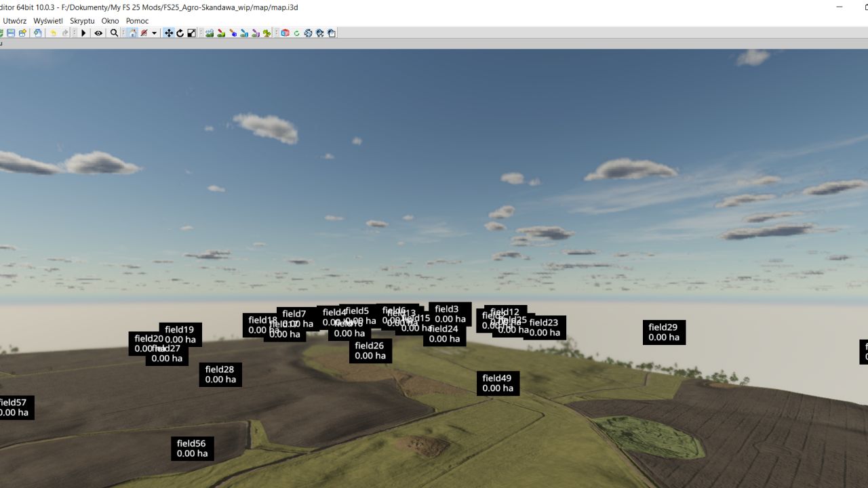This screenshot has height=488, width=868.
Task: Open the Skryptu menu
Action: 82,21
